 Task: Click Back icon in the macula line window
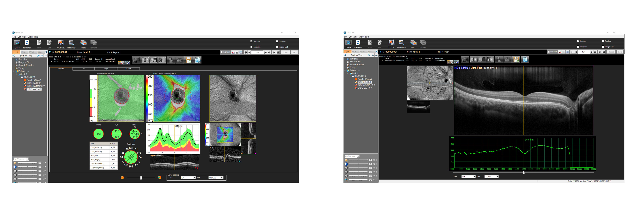tap(413, 43)
